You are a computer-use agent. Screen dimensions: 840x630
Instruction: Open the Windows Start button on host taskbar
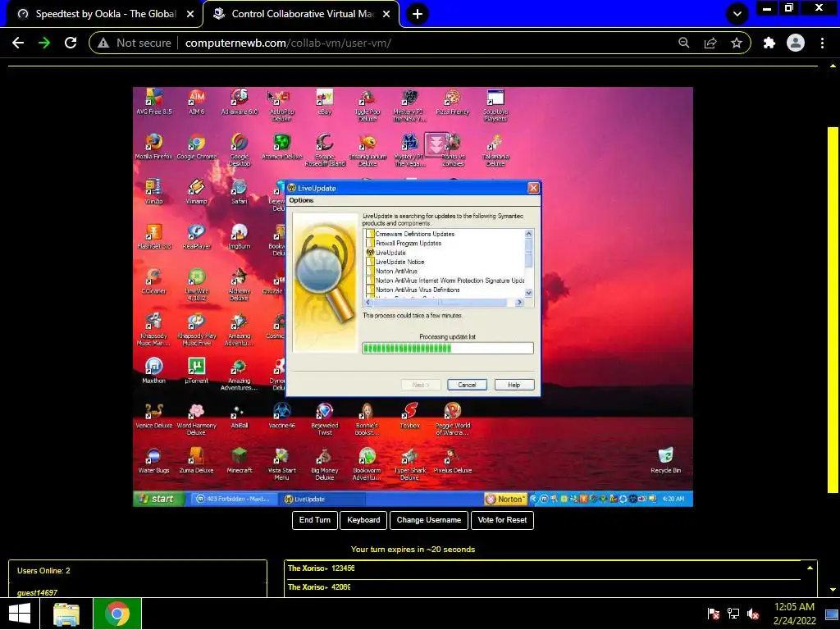pos(20,614)
